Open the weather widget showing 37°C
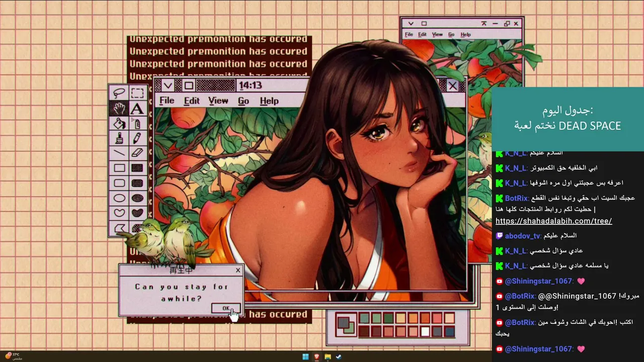644x362 pixels. (x=14, y=356)
